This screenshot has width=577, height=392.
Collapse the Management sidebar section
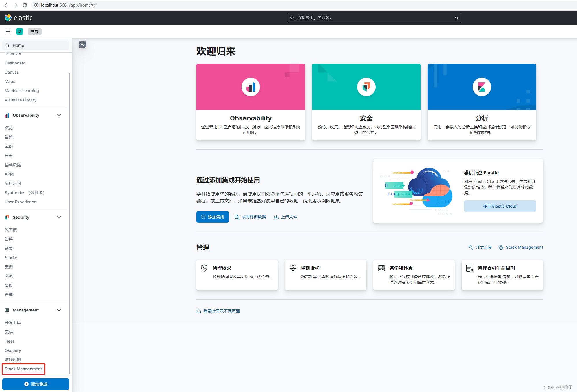tap(59, 310)
